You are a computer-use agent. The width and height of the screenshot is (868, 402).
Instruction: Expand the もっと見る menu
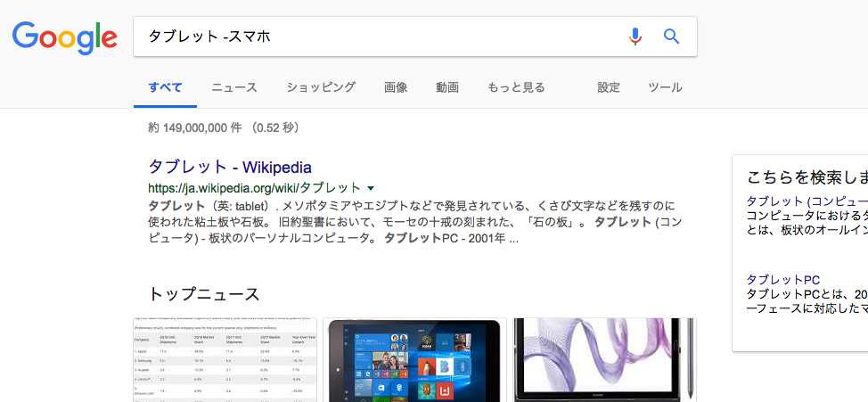(x=516, y=87)
